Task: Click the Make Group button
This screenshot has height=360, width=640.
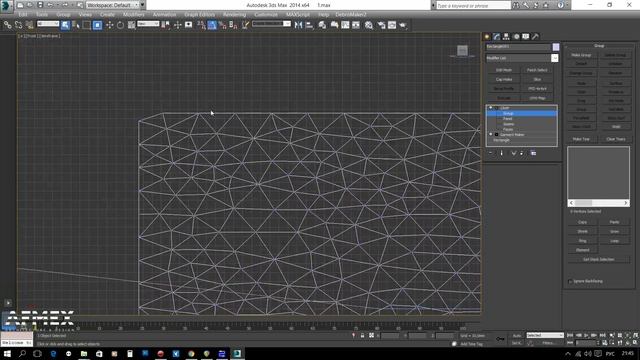Action: tap(581, 55)
